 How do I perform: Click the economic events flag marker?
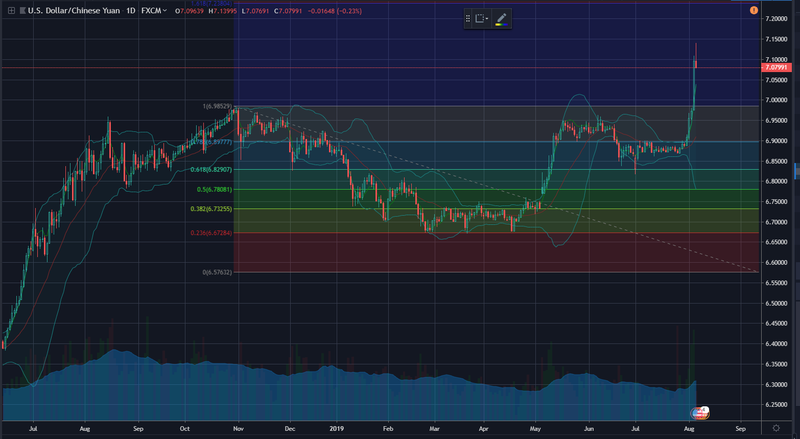(x=701, y=411)
